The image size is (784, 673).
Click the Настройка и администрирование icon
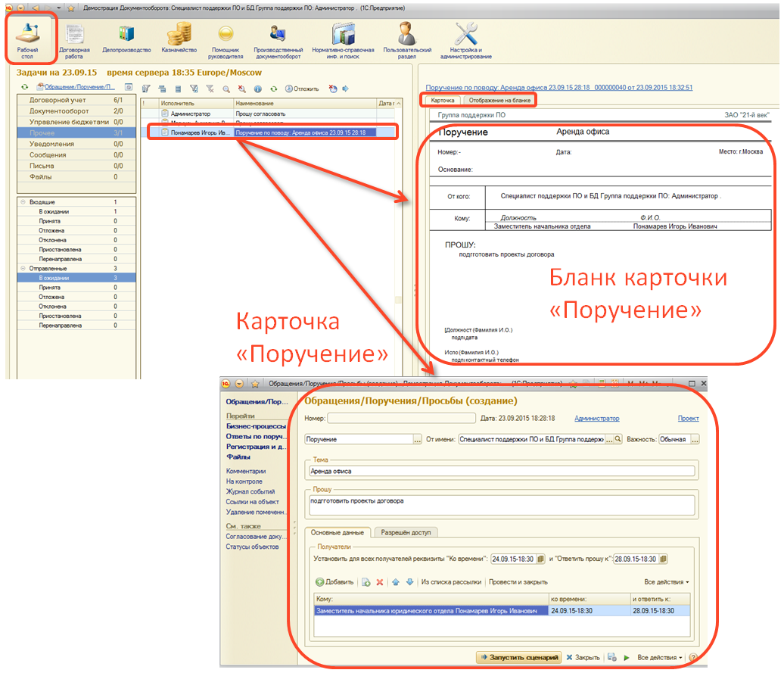pyautogui.click(x=465, y=39)
